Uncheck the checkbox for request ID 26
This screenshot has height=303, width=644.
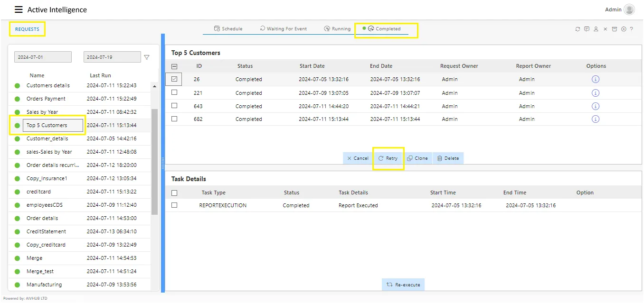(174, 79)
